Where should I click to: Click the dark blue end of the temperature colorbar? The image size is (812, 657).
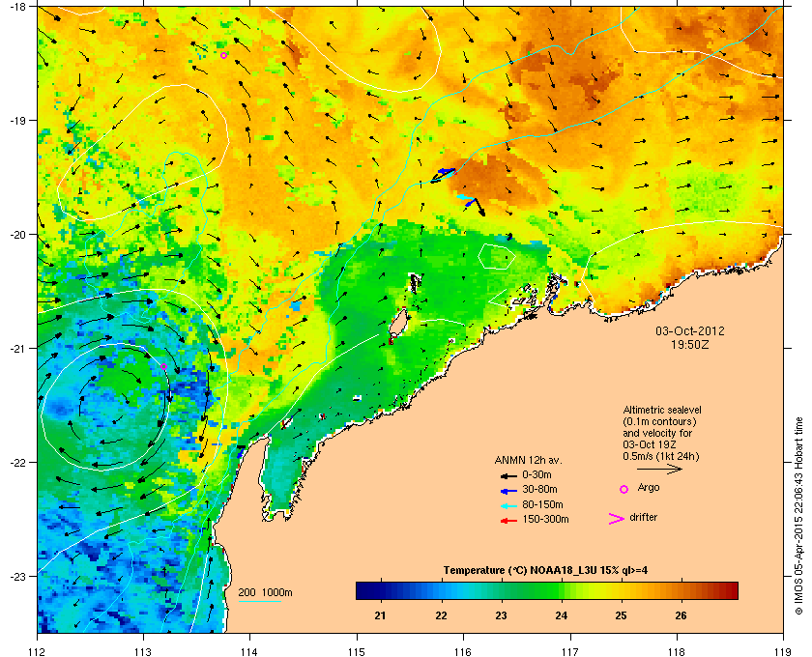(x=362, y=590)
